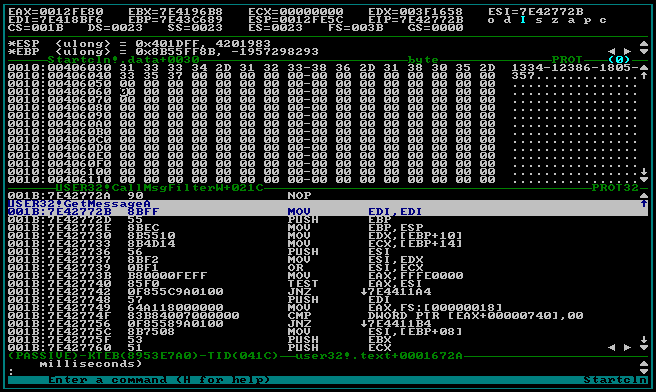The image size is (656, 392).
Task: Select the EDI=7E418BF6 register value
Action: 56,20
